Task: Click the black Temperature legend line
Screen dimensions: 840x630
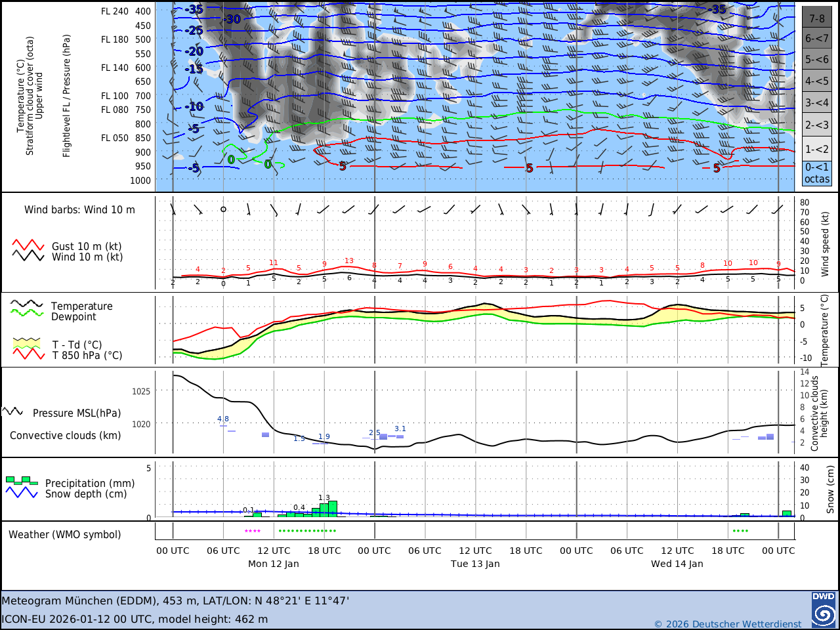Action: pyautogui.click(x=26, y=304)
